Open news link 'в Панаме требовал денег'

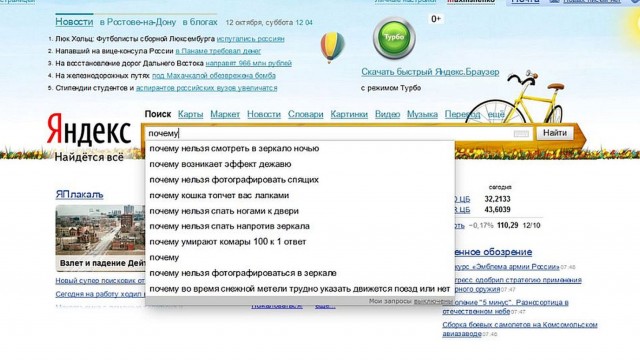point(218,51)
